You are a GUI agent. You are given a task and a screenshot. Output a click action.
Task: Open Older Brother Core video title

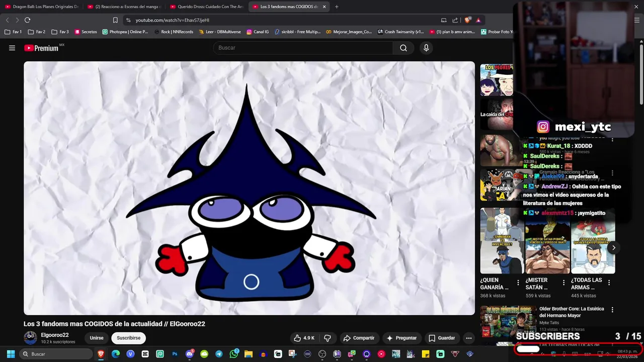[x=572, y=312]
